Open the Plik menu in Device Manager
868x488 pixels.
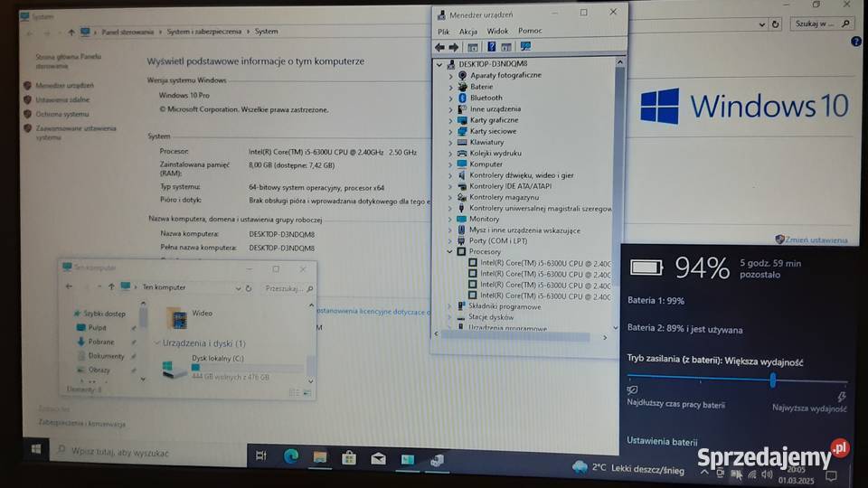click(443, 32)
